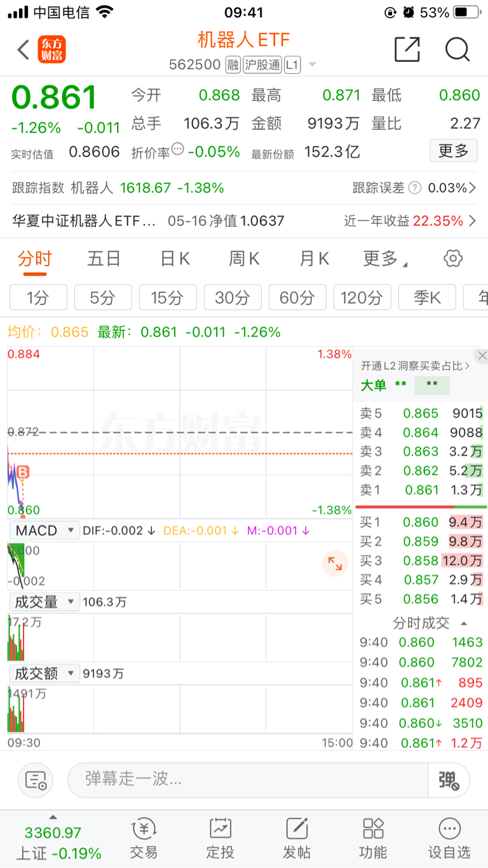
Task: Toggle the 弹 barrage display icon
Action: tap(449, 780)
